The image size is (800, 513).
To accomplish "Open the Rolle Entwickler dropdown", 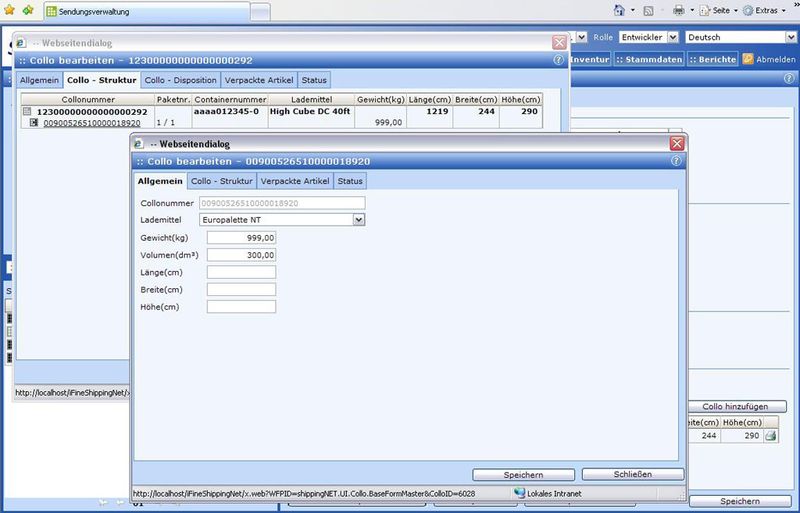I will coord(672,37).
